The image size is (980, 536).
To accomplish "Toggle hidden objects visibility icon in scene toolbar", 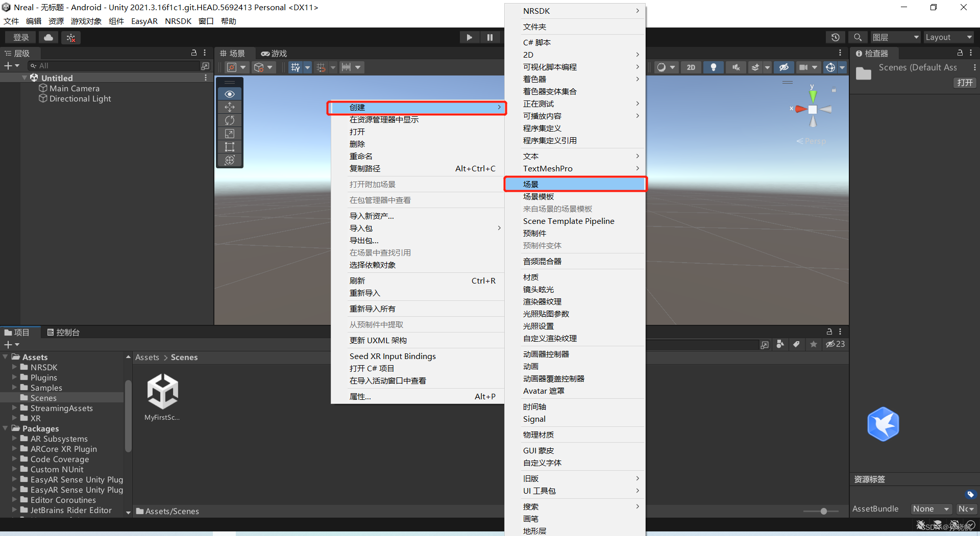I will [x=784, y=67].
